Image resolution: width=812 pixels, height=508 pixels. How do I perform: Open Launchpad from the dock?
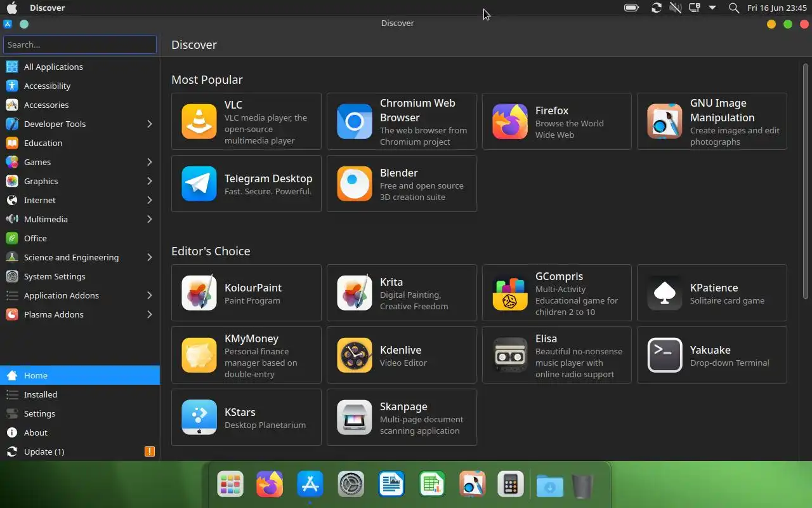(230, 485)
